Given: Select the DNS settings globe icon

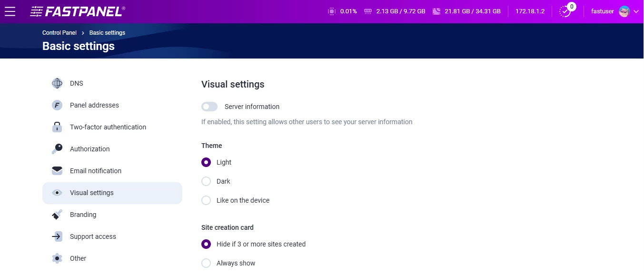Looking at the screenshot, I should [57, 83].
